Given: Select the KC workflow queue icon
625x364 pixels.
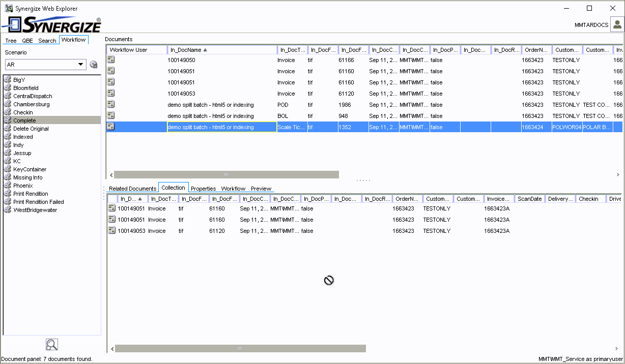Looking at the screenshot, I should [x=8, y=161].
